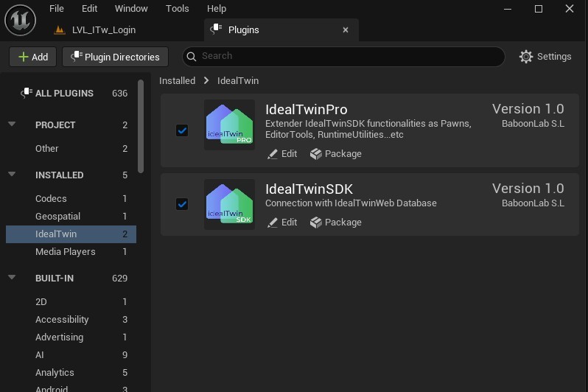Click the plug icon on Plugin Directories
Image resolution: width=588 pixels, height=392 pixels.
pyautogui.click(x=77, y=56)
